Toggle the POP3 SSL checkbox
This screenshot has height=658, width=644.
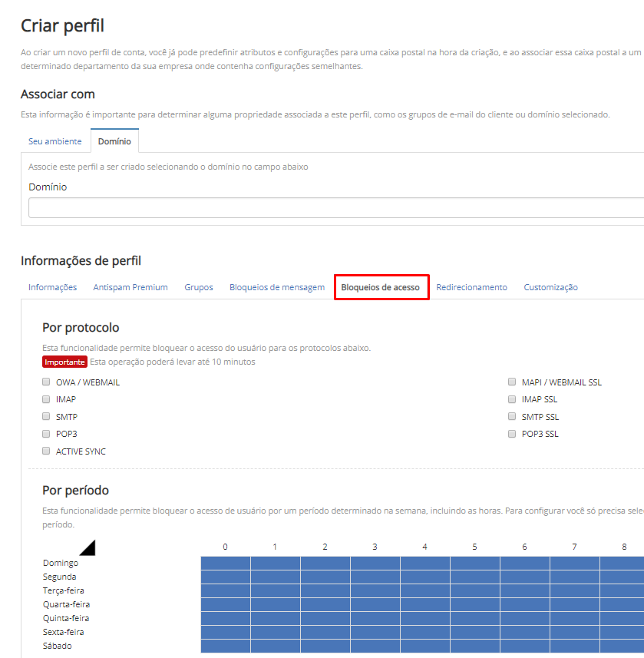coord(512,434)
